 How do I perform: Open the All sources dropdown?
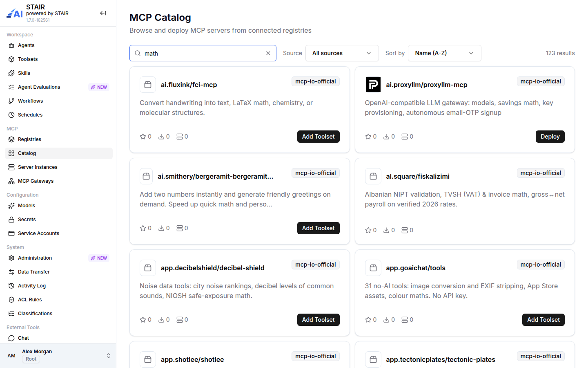(x=342, y=53)
